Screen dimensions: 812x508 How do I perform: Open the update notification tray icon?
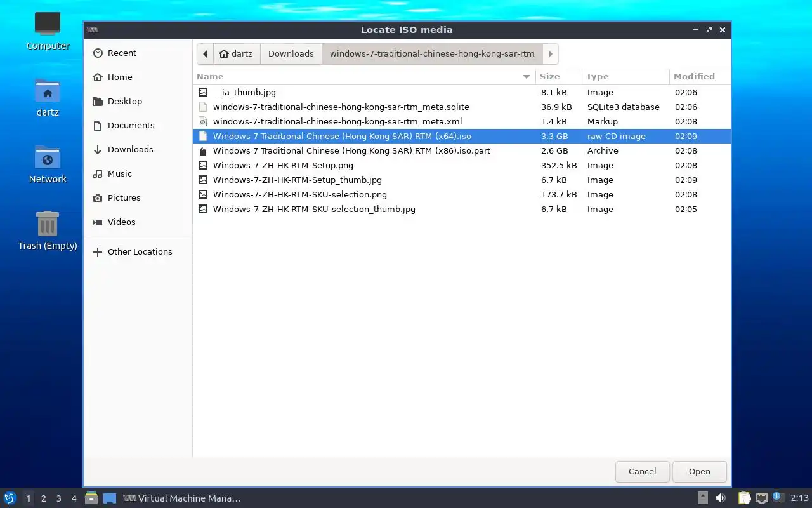pyautogui.click(x=778, y=498)
